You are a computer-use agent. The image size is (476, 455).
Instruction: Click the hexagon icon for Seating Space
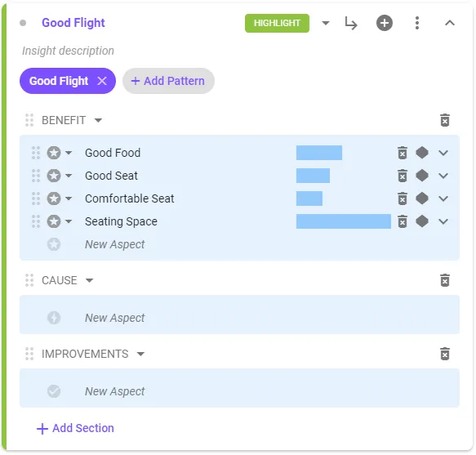pos(421,221)
